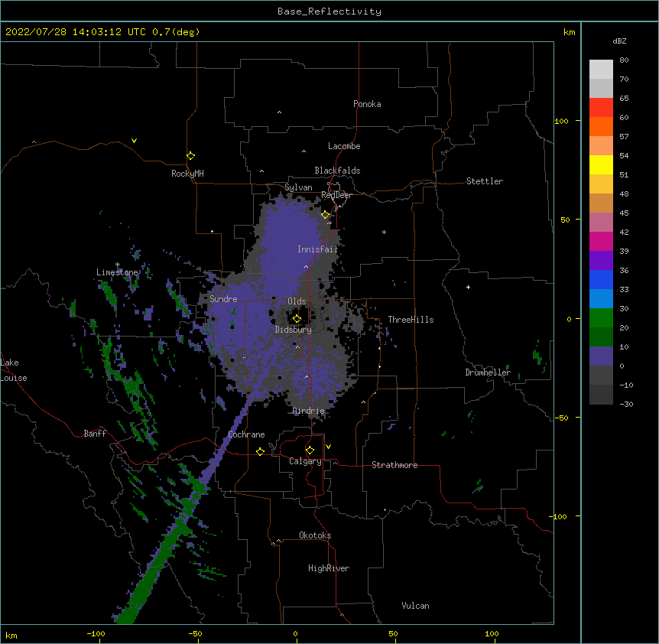659x644 pixels.
Task: Click the Drumheller town label
Action: pyautogui.click(x=488, y=372)
